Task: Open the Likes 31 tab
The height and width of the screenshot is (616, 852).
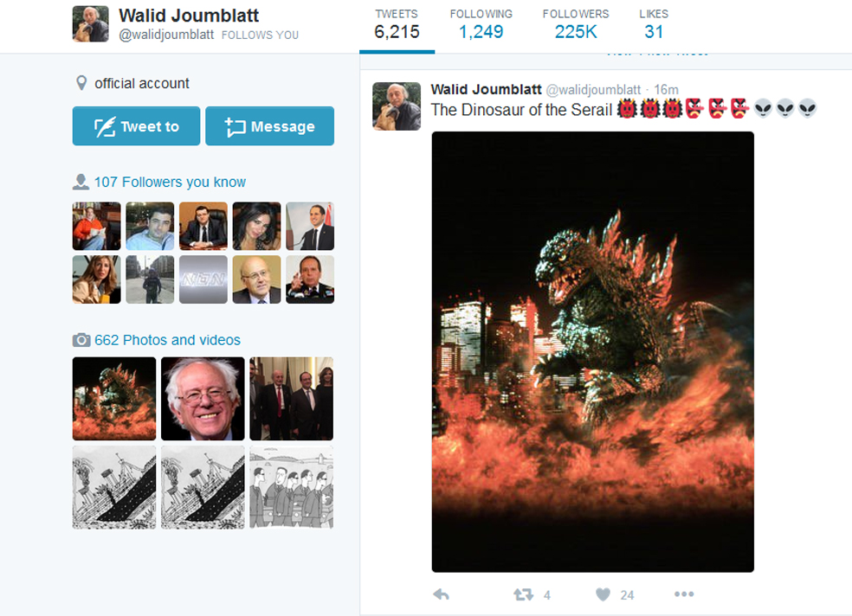Action: click(654, 25)
